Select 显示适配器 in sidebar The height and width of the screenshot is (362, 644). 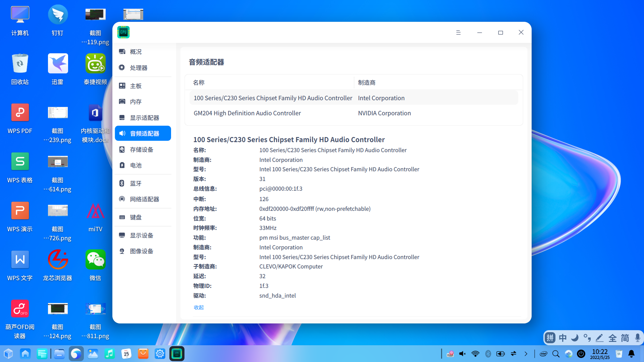point(143,118)
